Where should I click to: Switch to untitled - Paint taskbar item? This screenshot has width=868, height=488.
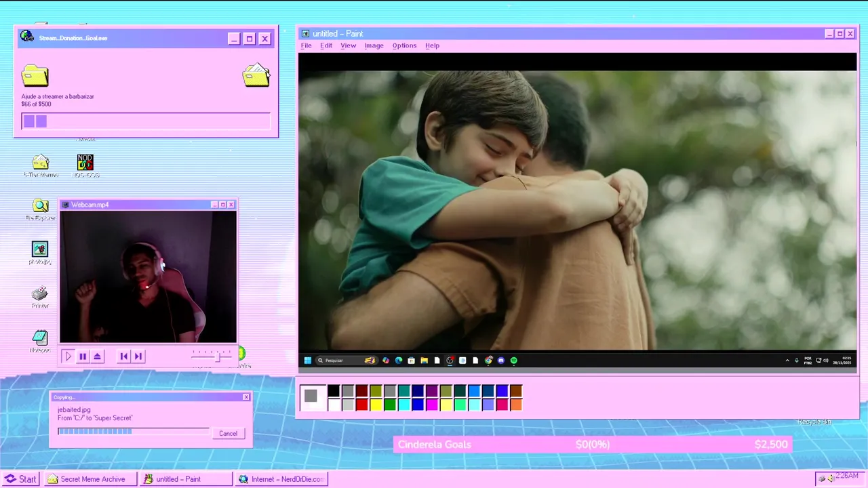click(186, 479)
